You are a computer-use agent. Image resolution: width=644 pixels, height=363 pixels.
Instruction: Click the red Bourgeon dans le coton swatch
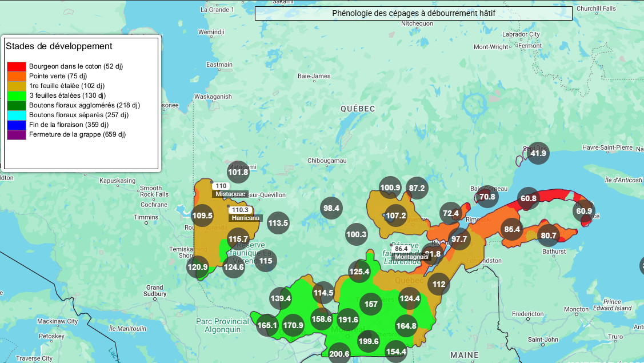17,66
